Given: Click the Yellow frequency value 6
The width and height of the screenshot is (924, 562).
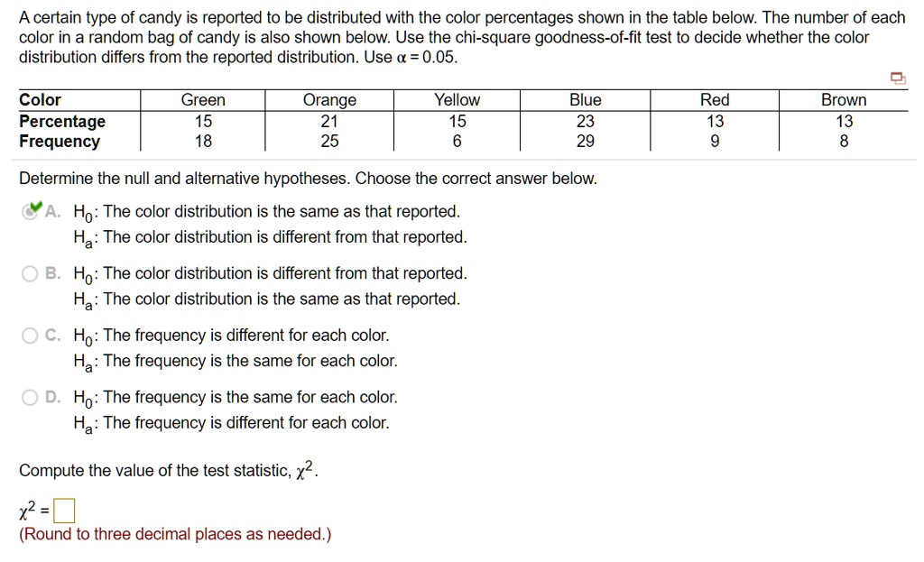Looking at the screenshot, I should (457, 142).
